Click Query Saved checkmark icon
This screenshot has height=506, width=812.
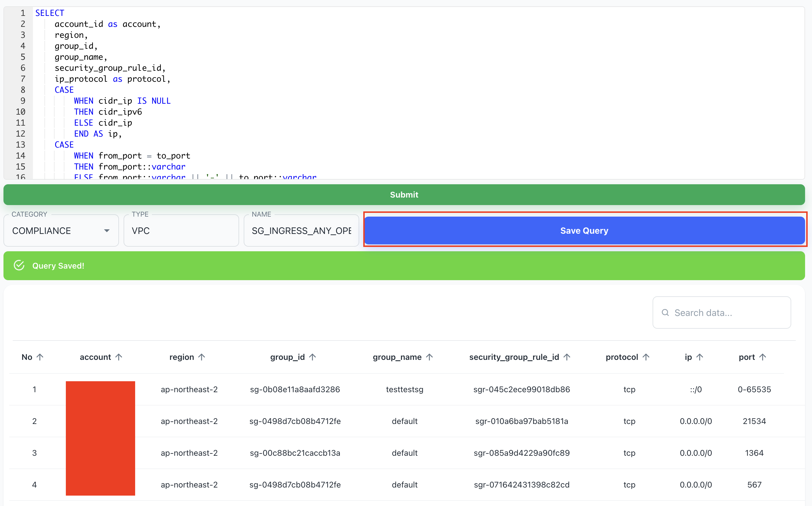coord(19,265)
